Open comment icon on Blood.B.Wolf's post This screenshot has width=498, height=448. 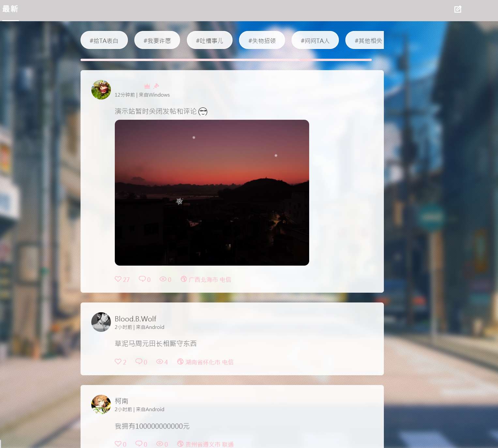139,362
